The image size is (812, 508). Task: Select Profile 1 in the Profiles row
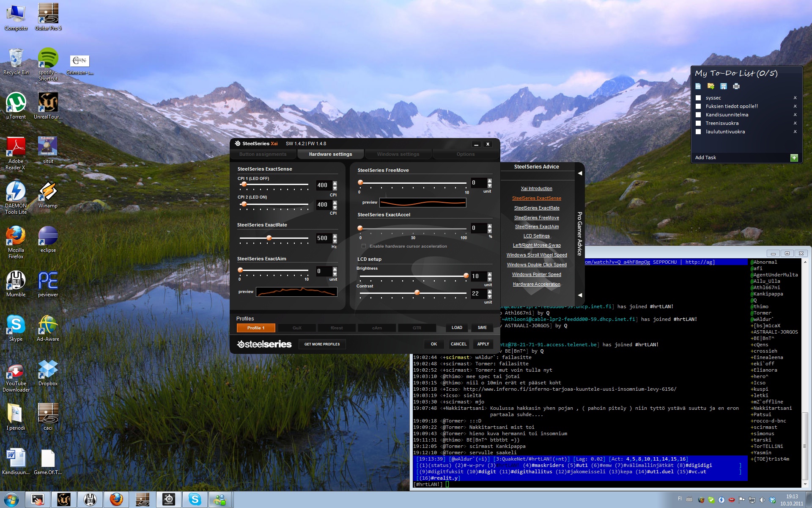click(255, 328)
